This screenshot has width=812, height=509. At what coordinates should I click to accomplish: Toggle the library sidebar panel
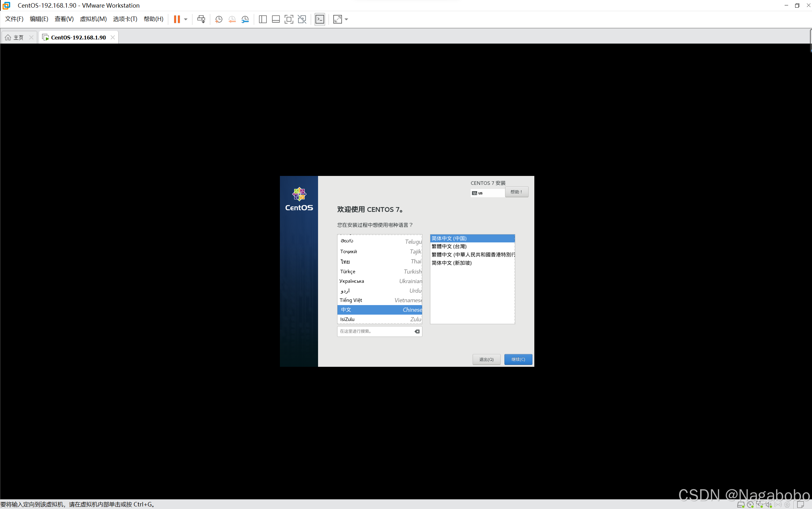click(263, 19)
